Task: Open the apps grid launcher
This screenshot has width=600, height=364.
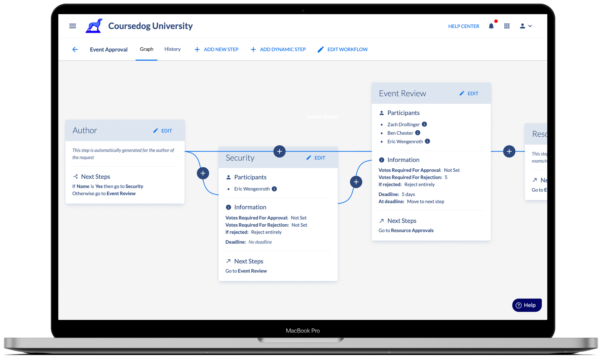Action: [x=507, y=26]
